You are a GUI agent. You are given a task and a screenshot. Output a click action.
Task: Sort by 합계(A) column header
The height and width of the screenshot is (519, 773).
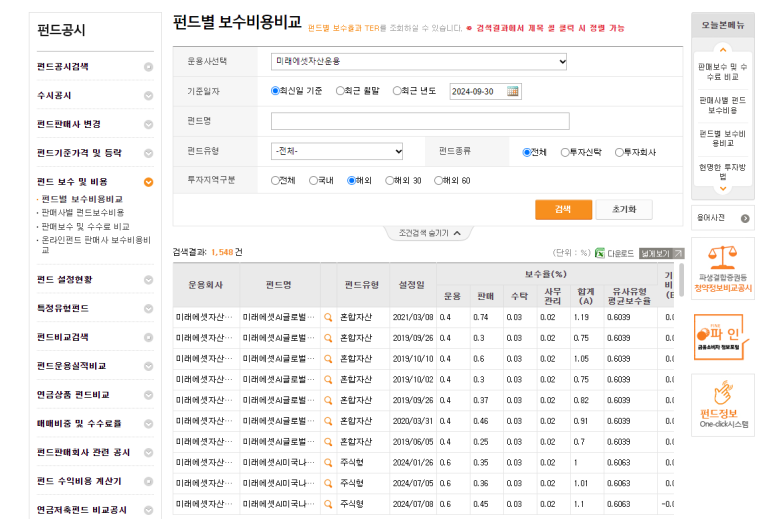[586, 296]
